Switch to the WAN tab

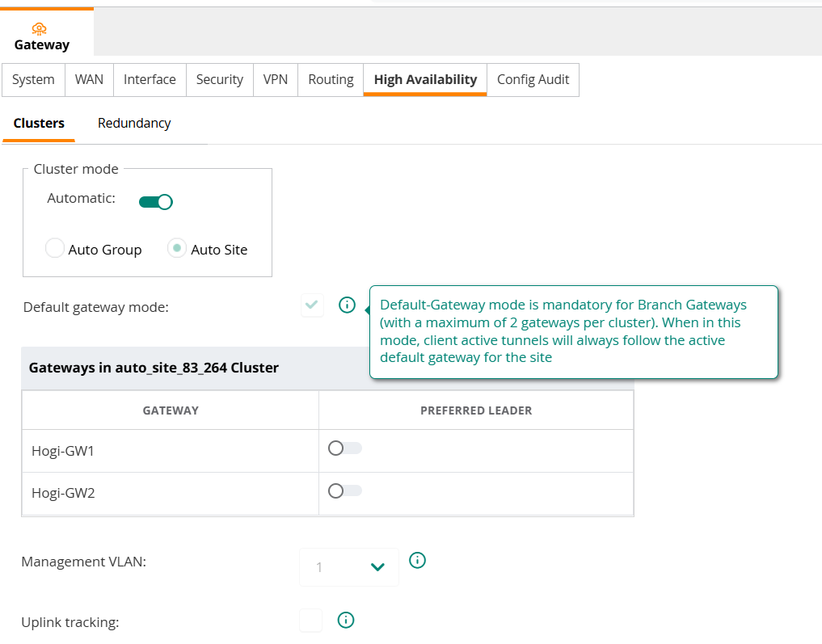point(89,79)
